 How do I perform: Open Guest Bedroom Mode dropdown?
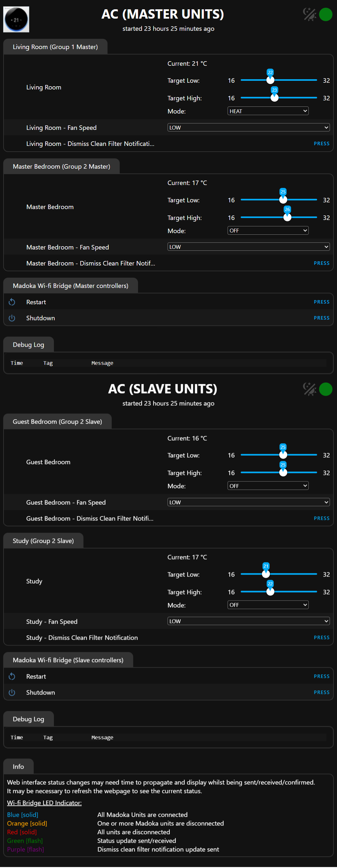point(268,485)
